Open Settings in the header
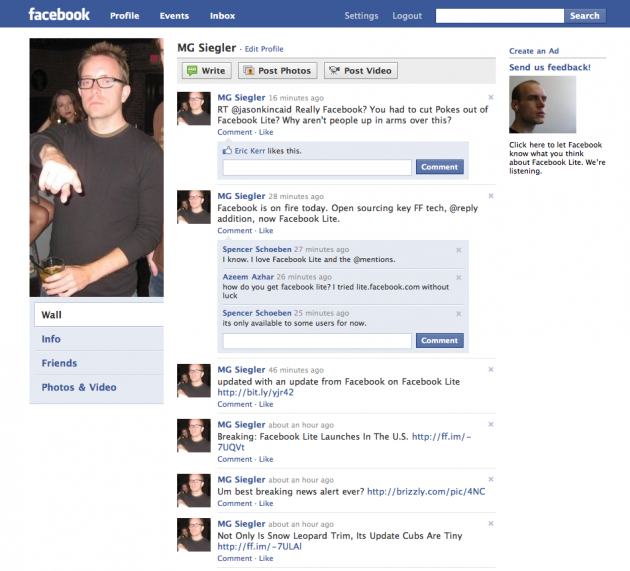 point(361,16)
